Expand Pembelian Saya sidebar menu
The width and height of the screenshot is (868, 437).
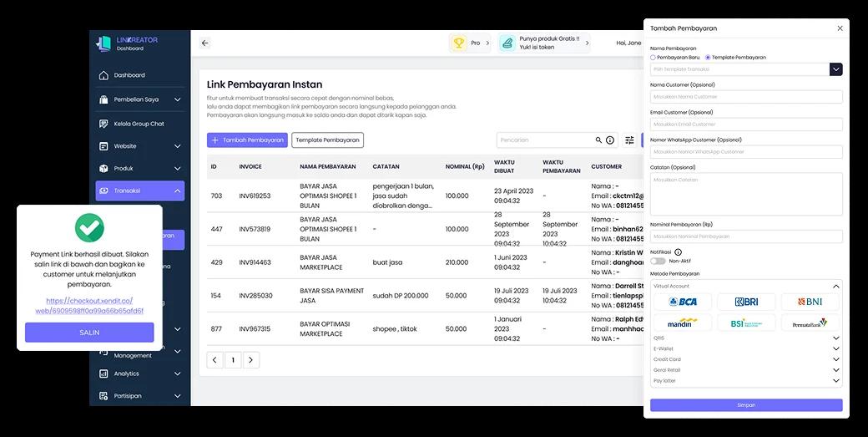[x=177, y=99]
